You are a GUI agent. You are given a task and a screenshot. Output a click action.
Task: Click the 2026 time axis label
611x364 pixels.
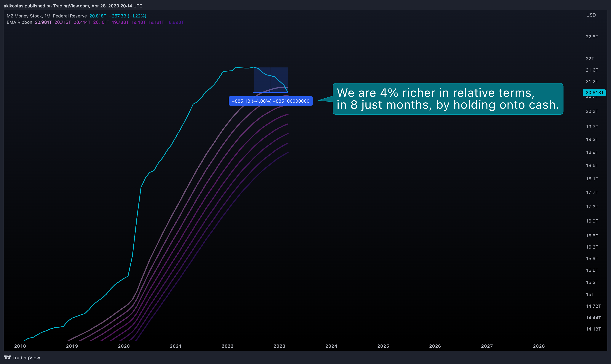tap(435, 346)
